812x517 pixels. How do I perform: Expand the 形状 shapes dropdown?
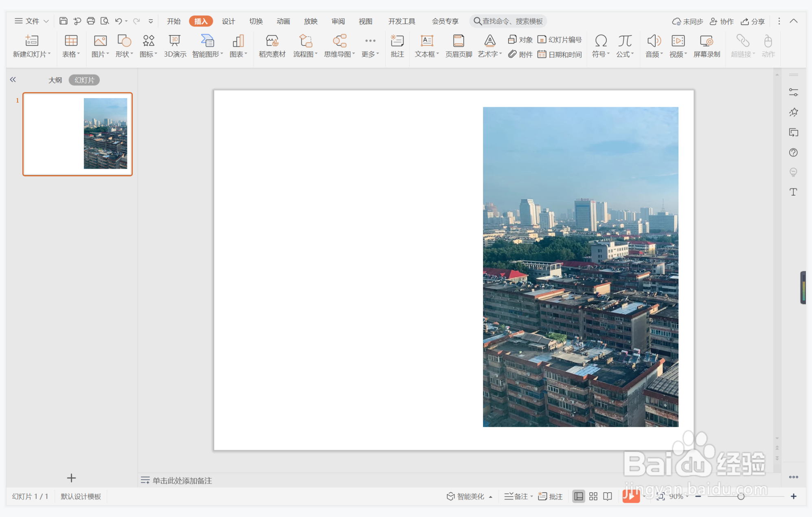[132, 54]
